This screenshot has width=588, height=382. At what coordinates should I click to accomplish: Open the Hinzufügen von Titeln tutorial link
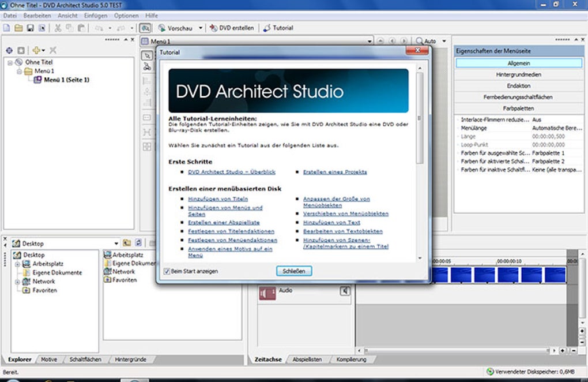218,199
